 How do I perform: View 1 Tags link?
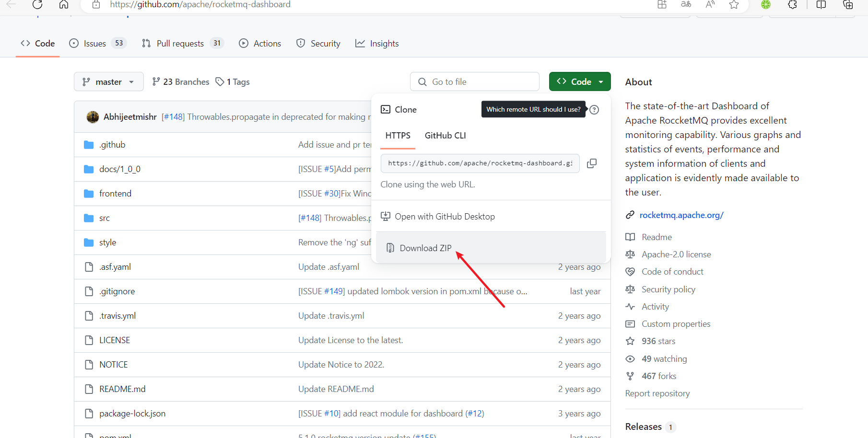[x=233, y=82]
